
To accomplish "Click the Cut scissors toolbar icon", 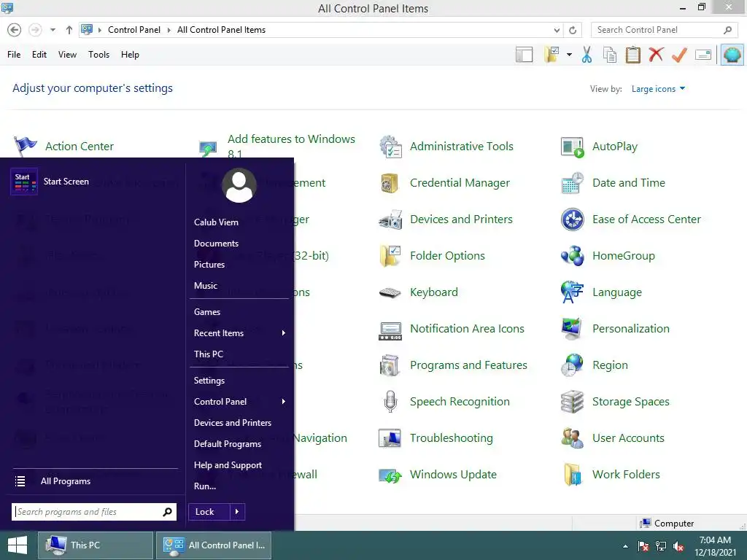I will [587, 55].
